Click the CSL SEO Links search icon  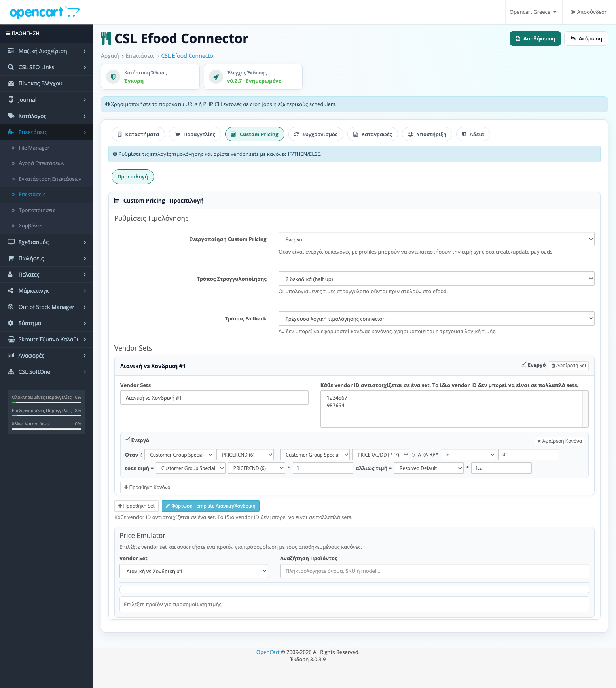click(x=11, y=67)
